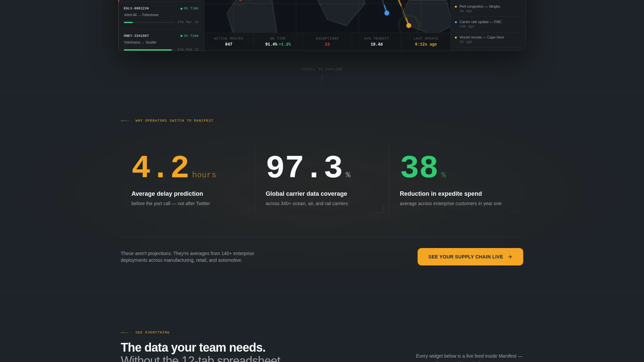Click the 97.3% statistic

[308, 167]
